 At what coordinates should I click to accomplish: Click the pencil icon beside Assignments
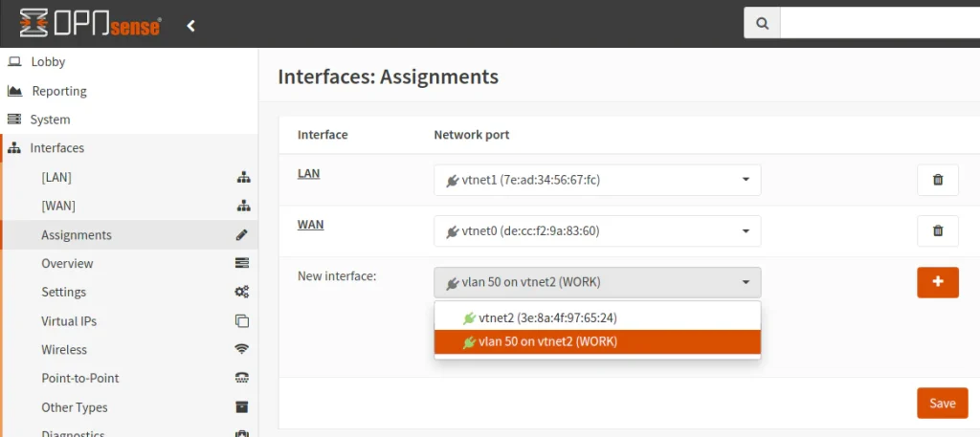coord(242,235)
